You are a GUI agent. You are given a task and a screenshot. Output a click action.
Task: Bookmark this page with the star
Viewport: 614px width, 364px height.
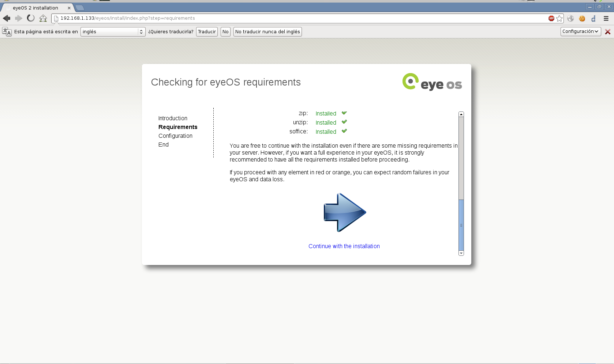tap(559, 18)
